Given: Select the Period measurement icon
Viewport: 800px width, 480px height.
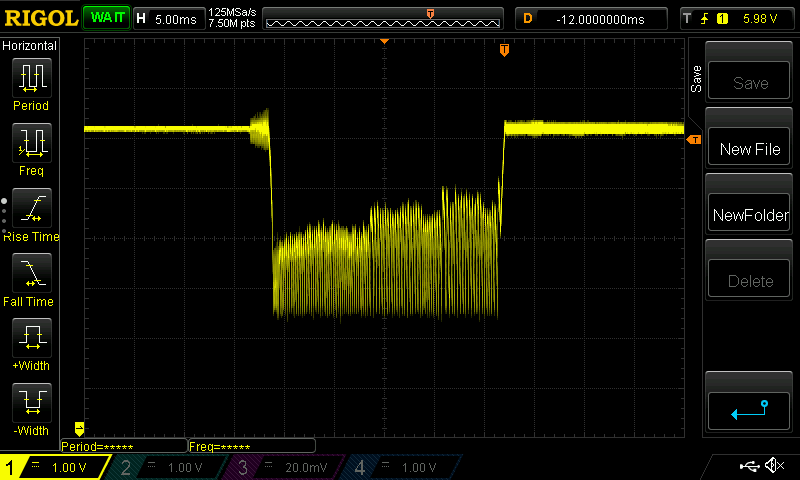Looking at the screenshot, I should [x=32, y=78].
